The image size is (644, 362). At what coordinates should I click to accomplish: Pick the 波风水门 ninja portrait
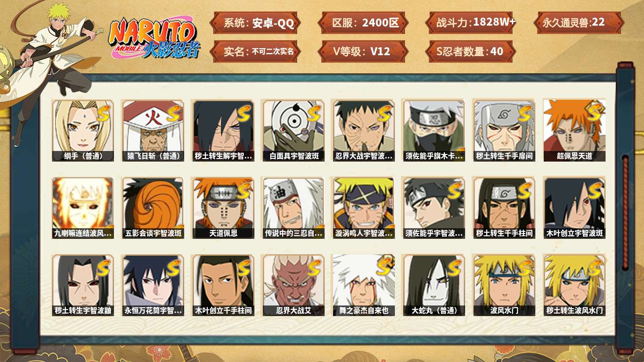[504, 285]
